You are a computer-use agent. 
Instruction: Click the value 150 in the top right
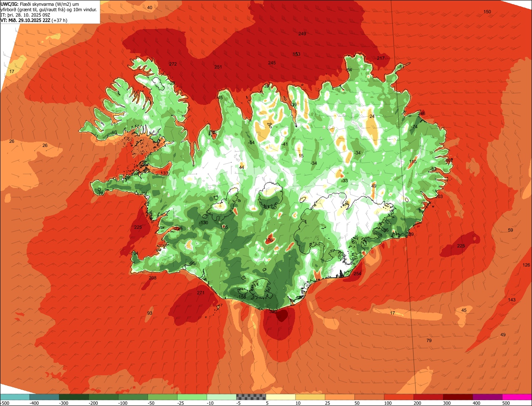[x=487, y=12]
